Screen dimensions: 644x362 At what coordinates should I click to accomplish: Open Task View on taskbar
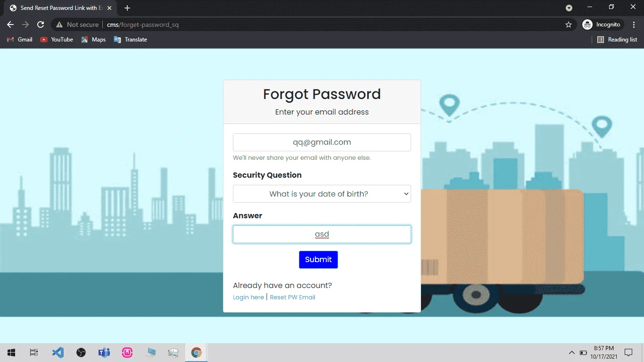[x=34, y=353]
